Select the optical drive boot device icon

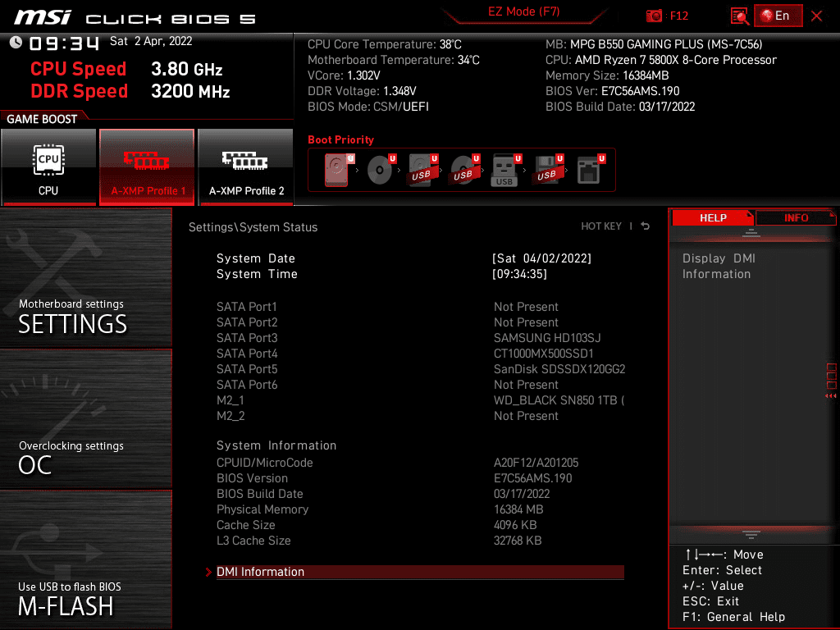381,170
